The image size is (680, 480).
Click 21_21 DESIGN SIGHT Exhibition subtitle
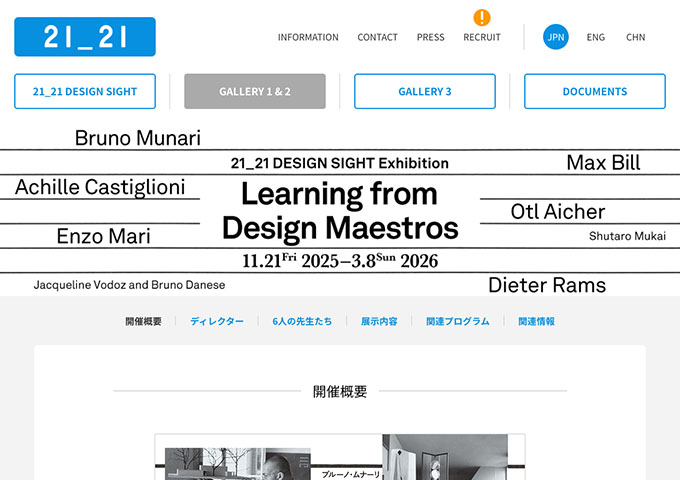[340, 163]
